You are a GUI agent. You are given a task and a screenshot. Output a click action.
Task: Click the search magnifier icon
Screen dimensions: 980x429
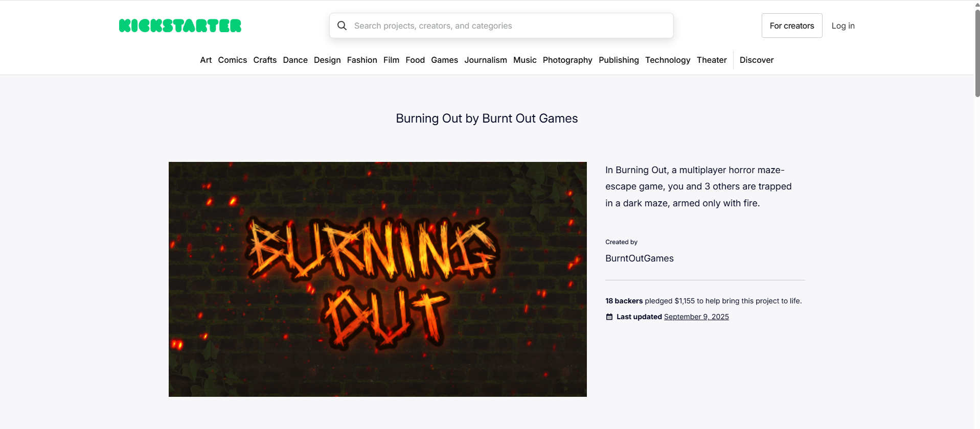[x=342, y=26]
